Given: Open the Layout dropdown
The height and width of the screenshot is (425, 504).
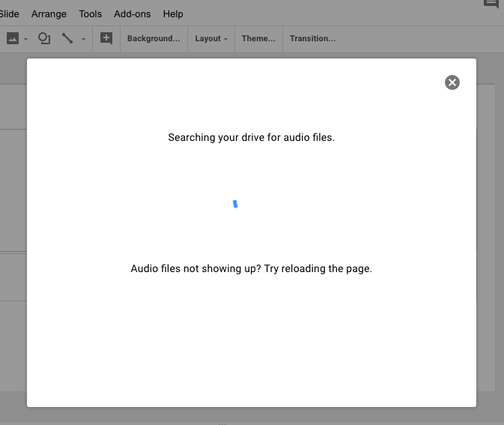Looking at the screenshot, I should 211,39.
